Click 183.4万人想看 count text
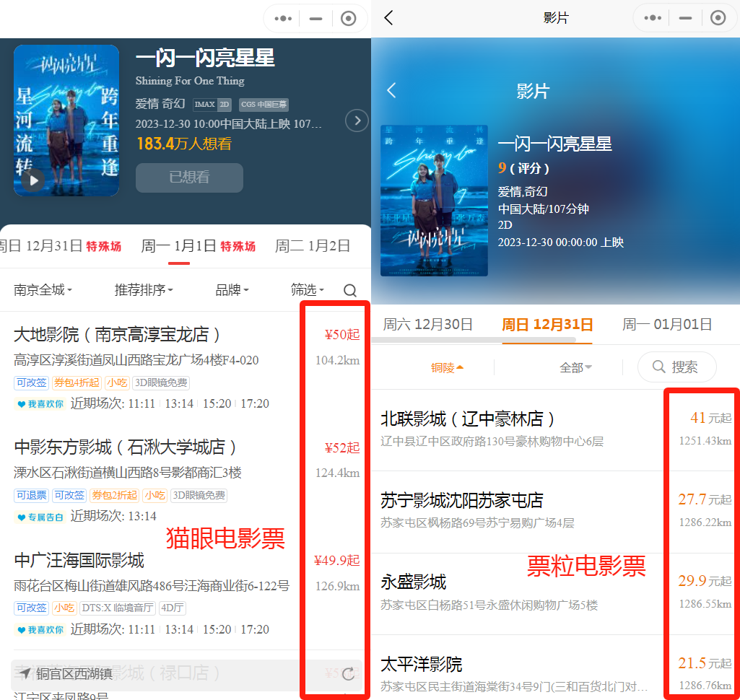Screen dimensions: 740x700 click(184, 144)
